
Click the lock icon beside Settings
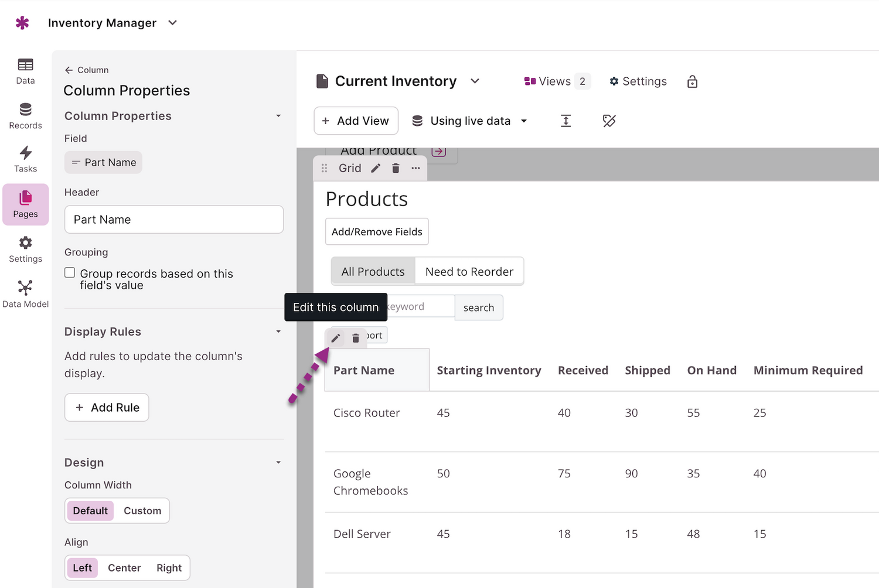(x=692, y=81)
